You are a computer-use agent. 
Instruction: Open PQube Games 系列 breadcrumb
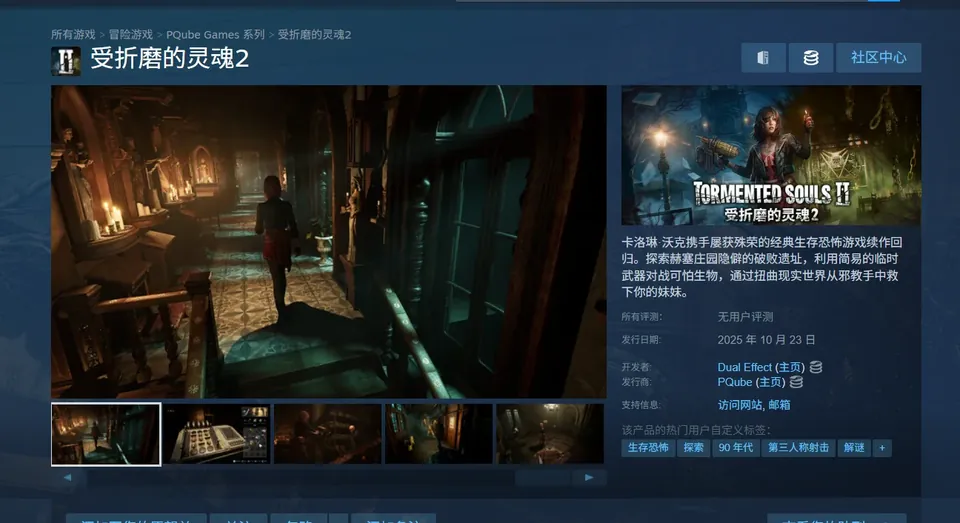pos(215,35)
